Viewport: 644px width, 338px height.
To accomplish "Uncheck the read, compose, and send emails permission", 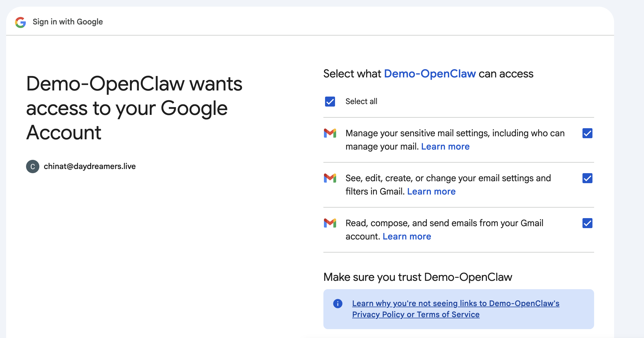I will coord(587,223).
